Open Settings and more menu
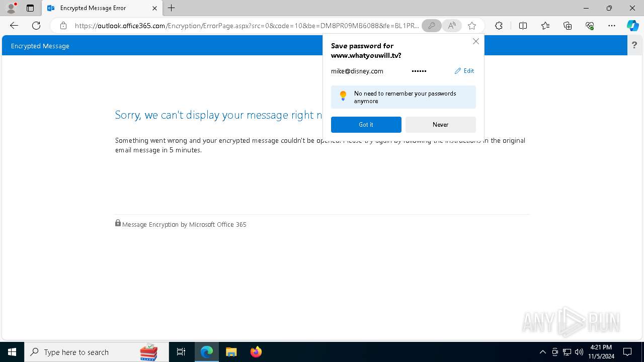644x362 pixels. tap(612, 26)
